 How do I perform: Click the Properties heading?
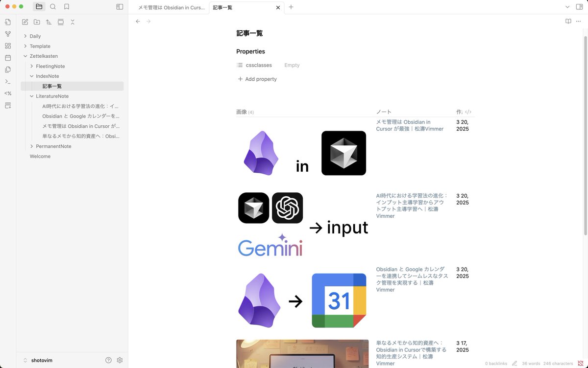click(x=250, y=51)
